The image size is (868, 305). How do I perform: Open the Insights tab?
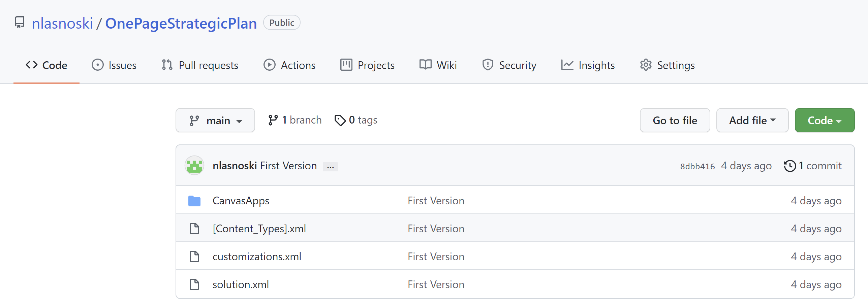tap(588, 65)
